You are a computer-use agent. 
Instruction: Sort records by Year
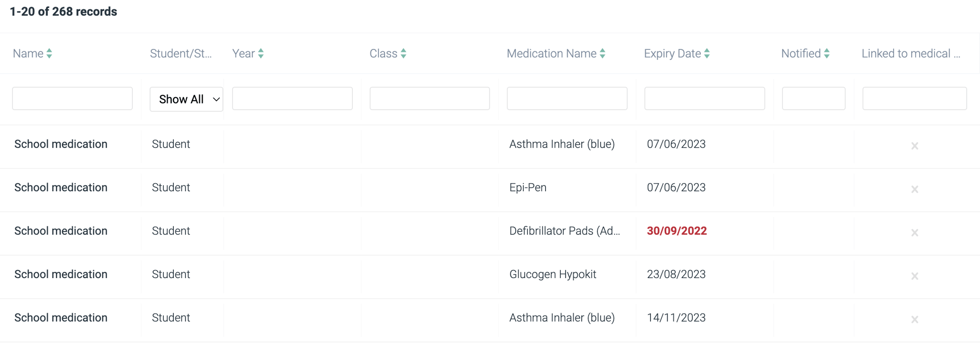point(262,53)
